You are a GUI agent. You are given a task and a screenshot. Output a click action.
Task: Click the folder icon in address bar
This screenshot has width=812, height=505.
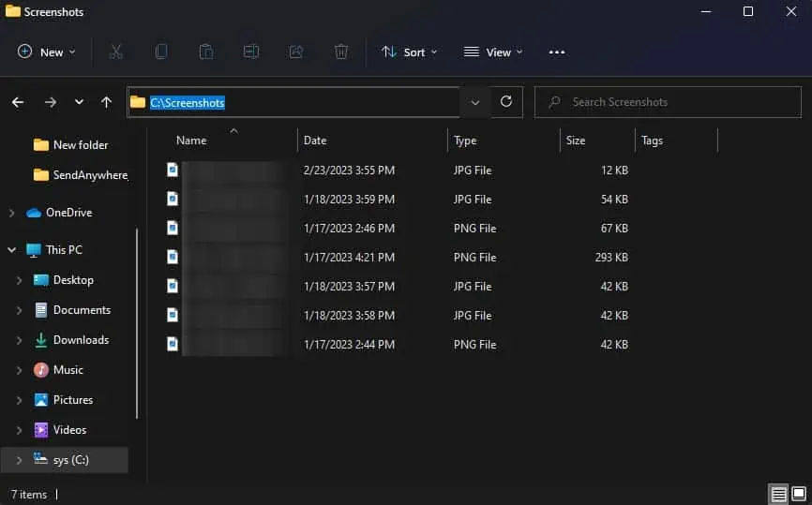(x=137, y=102)
